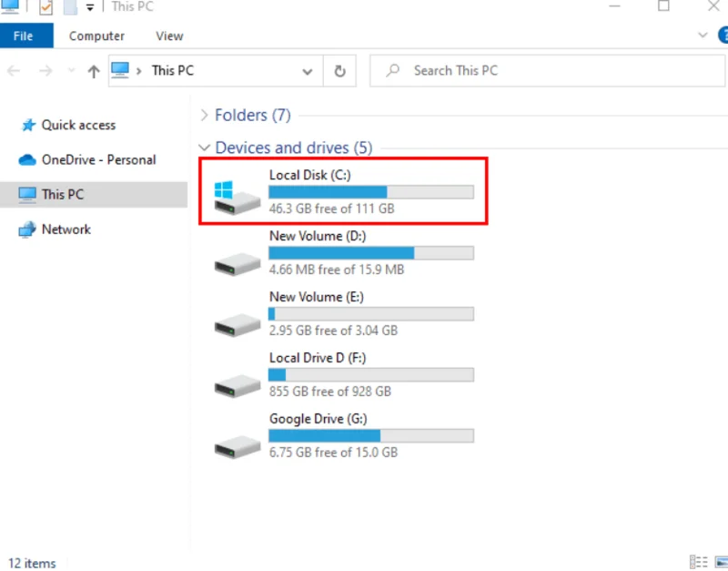Click the Folders (7) heading

[x=253, y=116]
